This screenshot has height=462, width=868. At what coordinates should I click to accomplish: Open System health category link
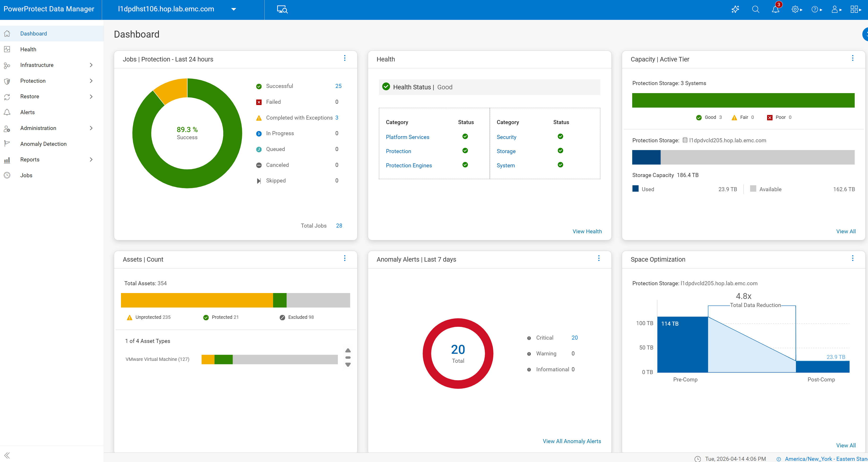click(505, 165)
